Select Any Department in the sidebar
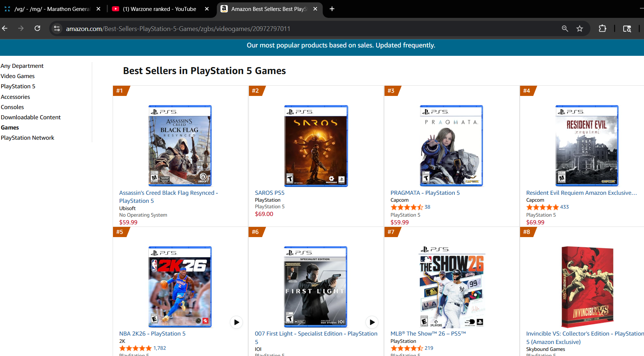The image size is (644, 356). pos(22,66)
